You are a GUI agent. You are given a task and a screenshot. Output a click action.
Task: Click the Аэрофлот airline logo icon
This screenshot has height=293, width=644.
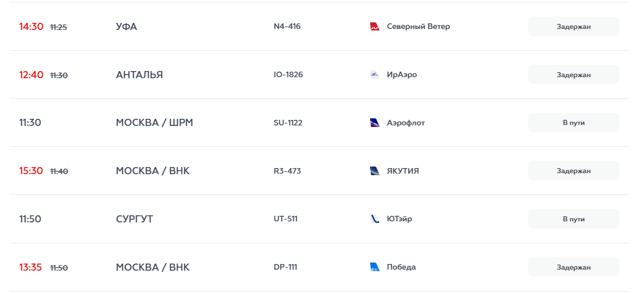(375, 122)
